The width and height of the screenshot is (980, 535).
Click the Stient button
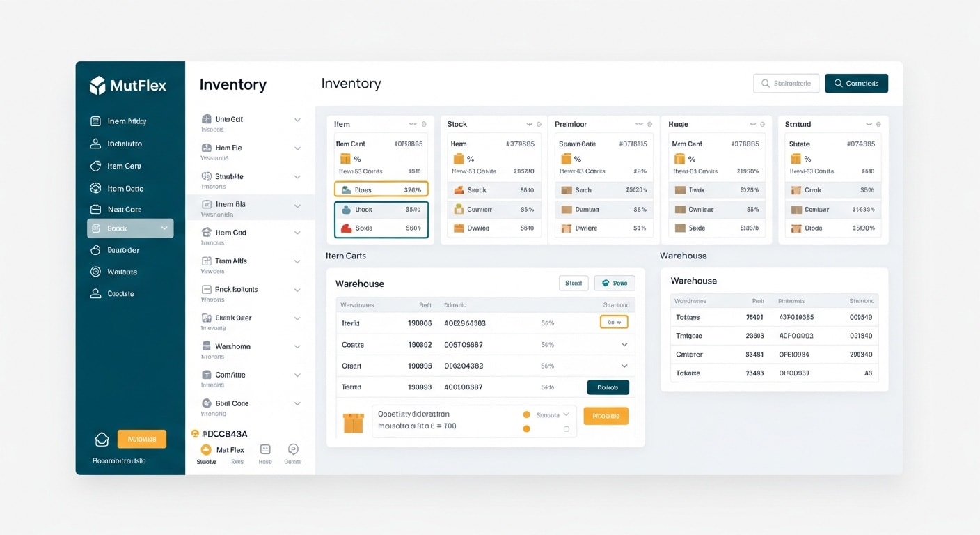(x=574, y=283)
